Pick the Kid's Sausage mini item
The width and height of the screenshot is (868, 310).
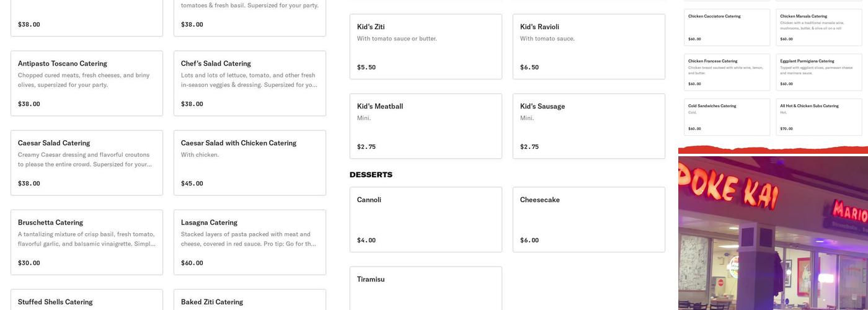click(x=588, y=126)
